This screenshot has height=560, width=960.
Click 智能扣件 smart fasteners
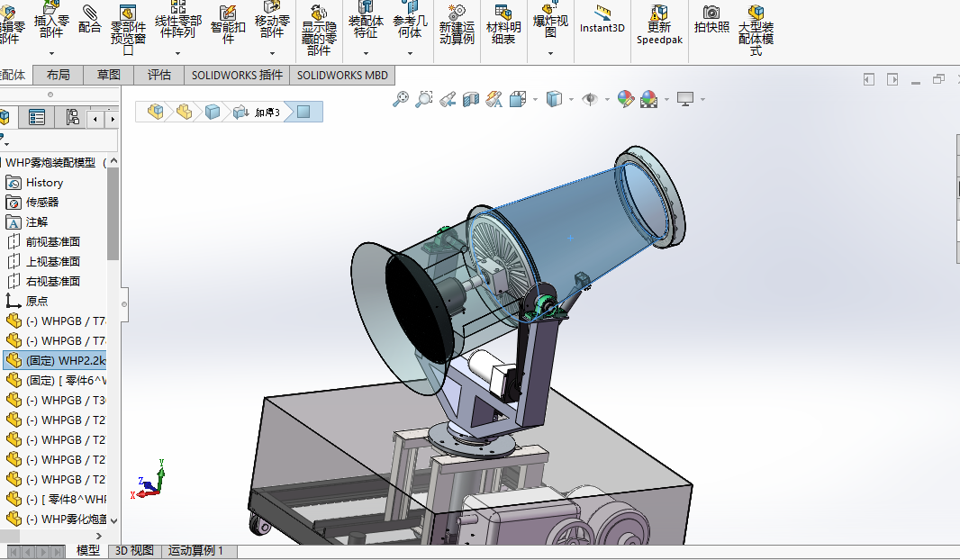[228, 24]
